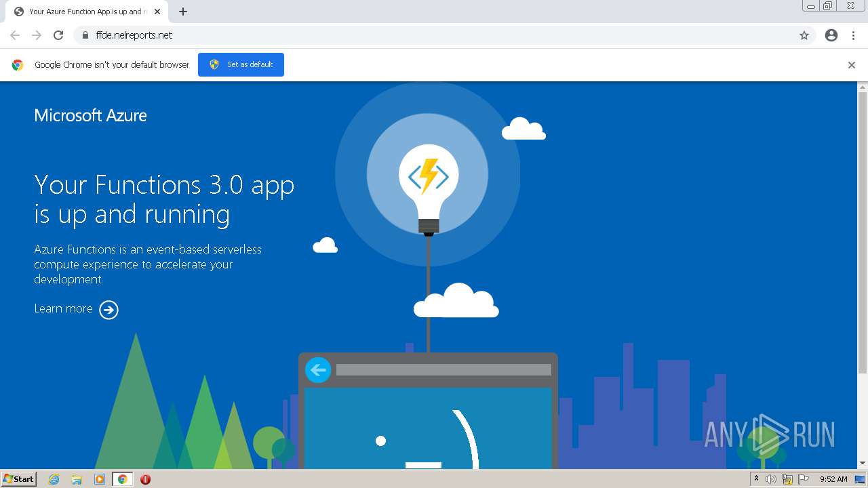Open Chrome's three-dot menu
The width and height of the screenshot is (868, 488).
(853, 35)
